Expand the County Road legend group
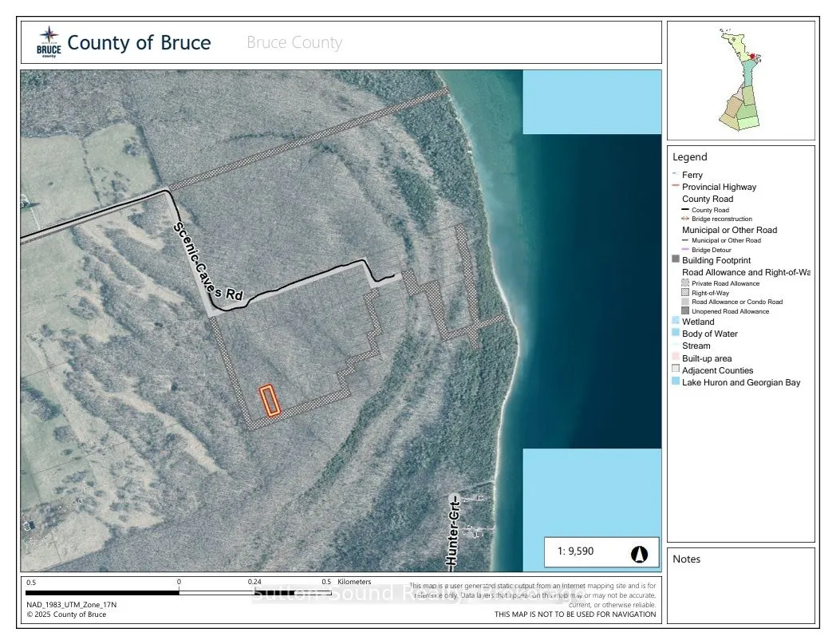Screen dimensions: 836x644 coord(707,199)
